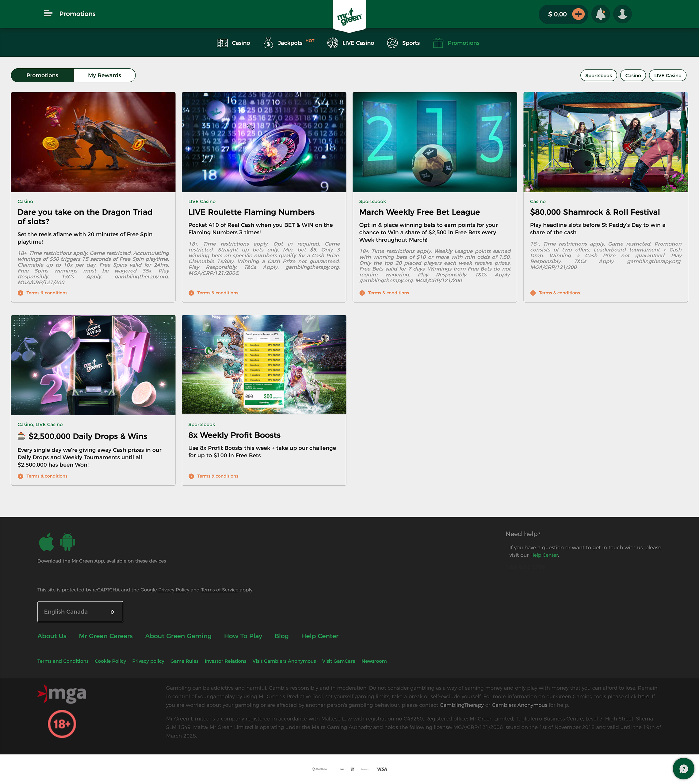The image size is (699, 784).
Task: Open the live chat help bubble
Action: coord(684,768)
